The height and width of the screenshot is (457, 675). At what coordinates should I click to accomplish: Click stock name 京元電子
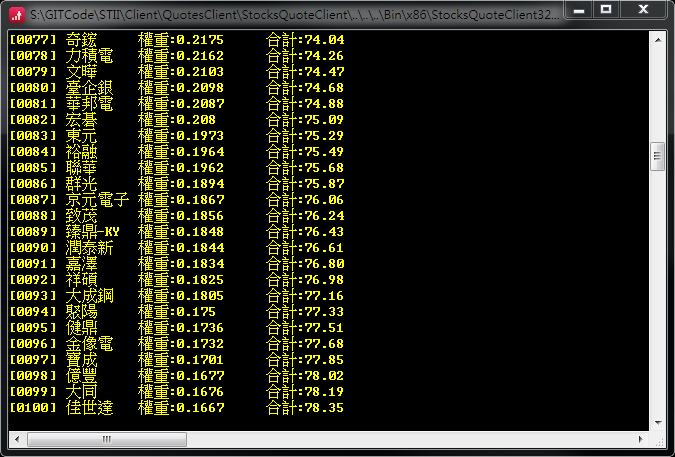[x=97, y=200]
